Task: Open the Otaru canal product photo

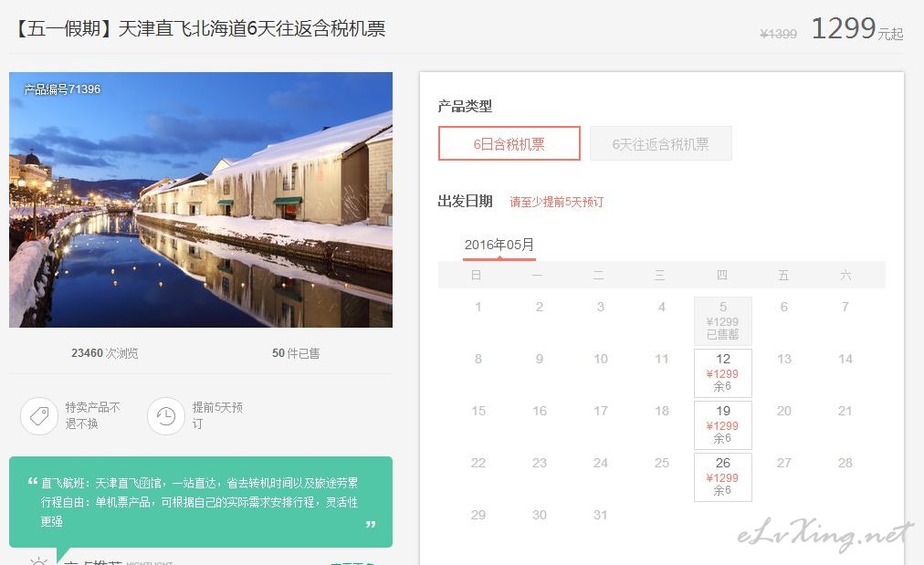Action: coord(201,200)
